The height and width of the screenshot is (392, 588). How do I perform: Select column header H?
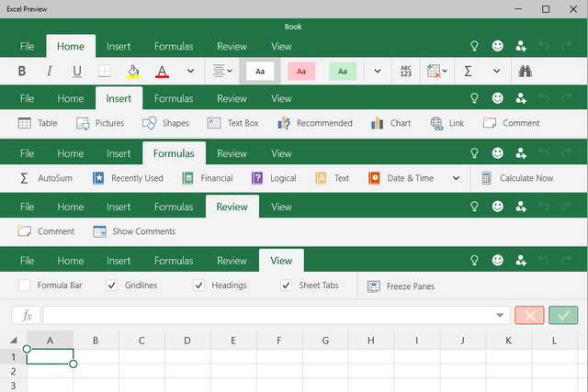[x=371, y=341]
